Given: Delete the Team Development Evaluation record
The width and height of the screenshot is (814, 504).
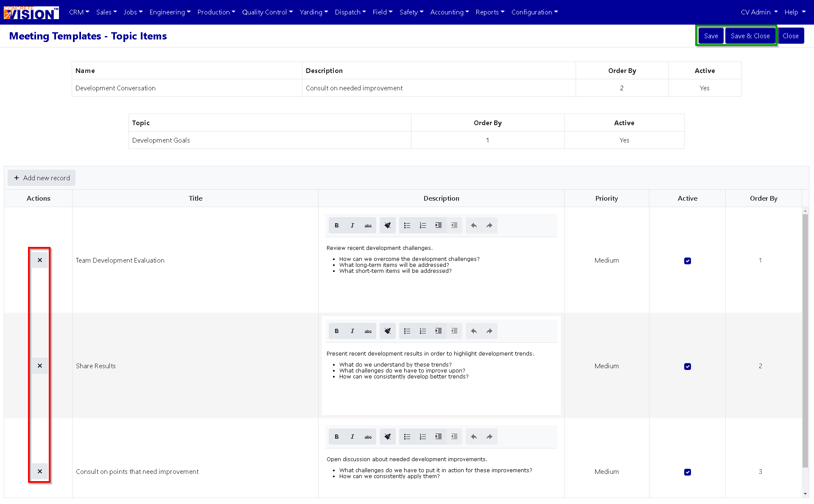Looking at the screenshot, I should (40, 260).
